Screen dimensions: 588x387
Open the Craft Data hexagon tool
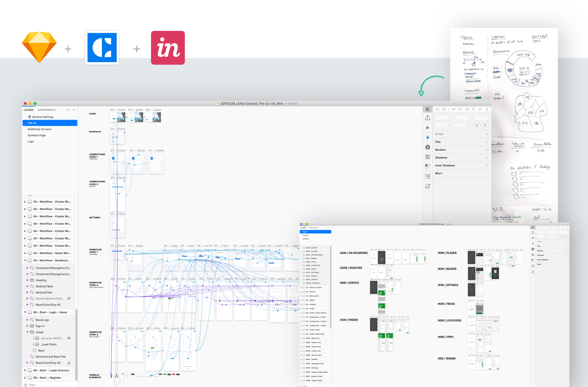(x=428, y=147)
